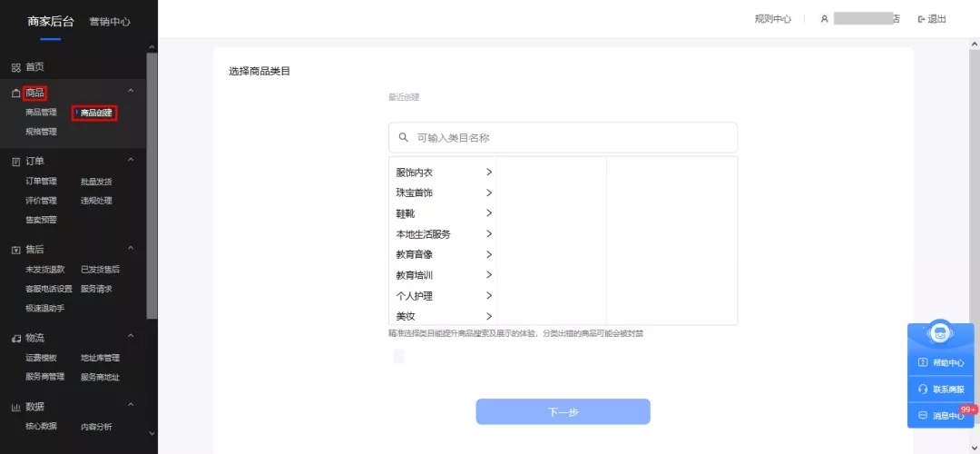Open 商品管理 in the sidebar

click(41, 113)
